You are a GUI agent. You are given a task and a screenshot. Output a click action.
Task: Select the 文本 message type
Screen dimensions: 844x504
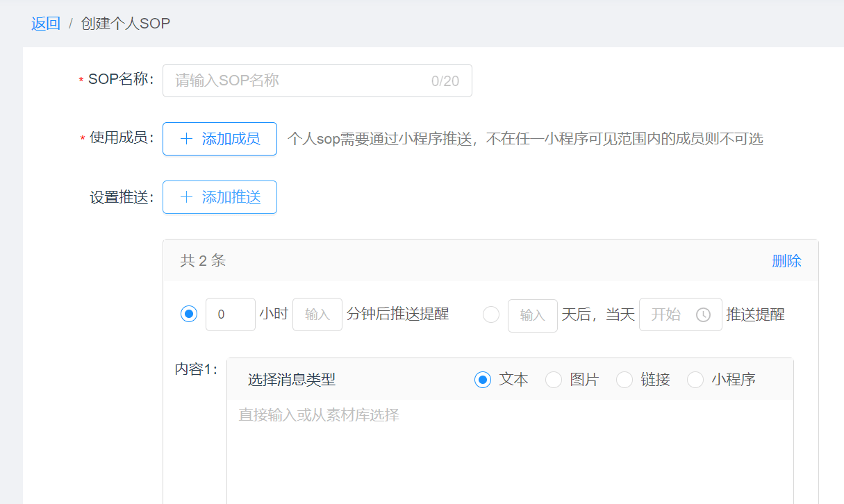[483, 379]
